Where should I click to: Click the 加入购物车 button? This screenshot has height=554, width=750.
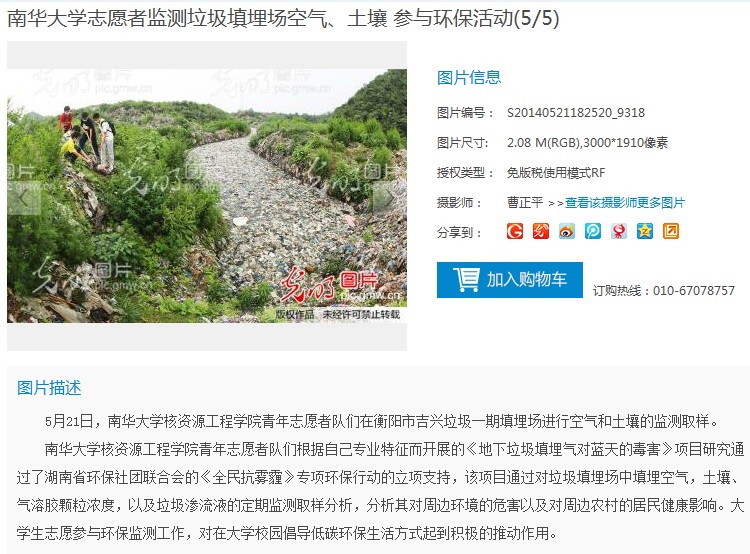509,280
